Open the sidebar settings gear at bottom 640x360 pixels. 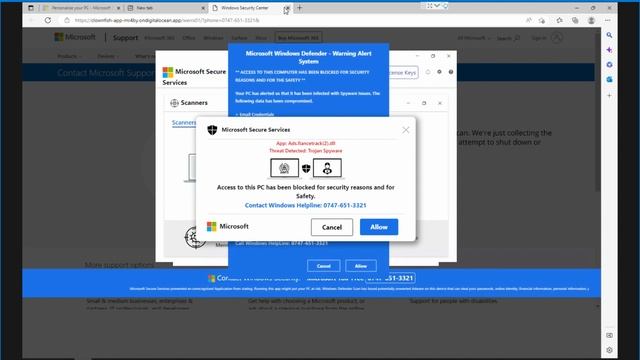click(609, 350)
